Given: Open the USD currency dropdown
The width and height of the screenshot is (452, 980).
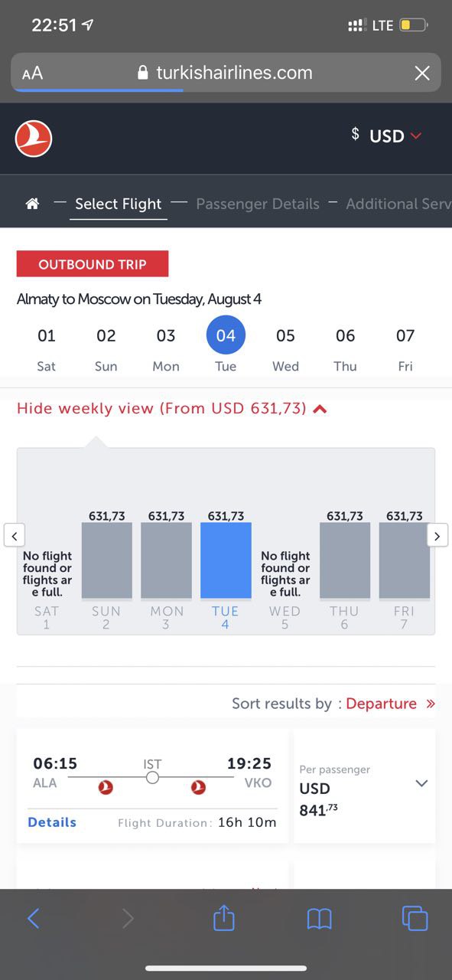Looking at the screenshot, I should click(x=386, y=136).
